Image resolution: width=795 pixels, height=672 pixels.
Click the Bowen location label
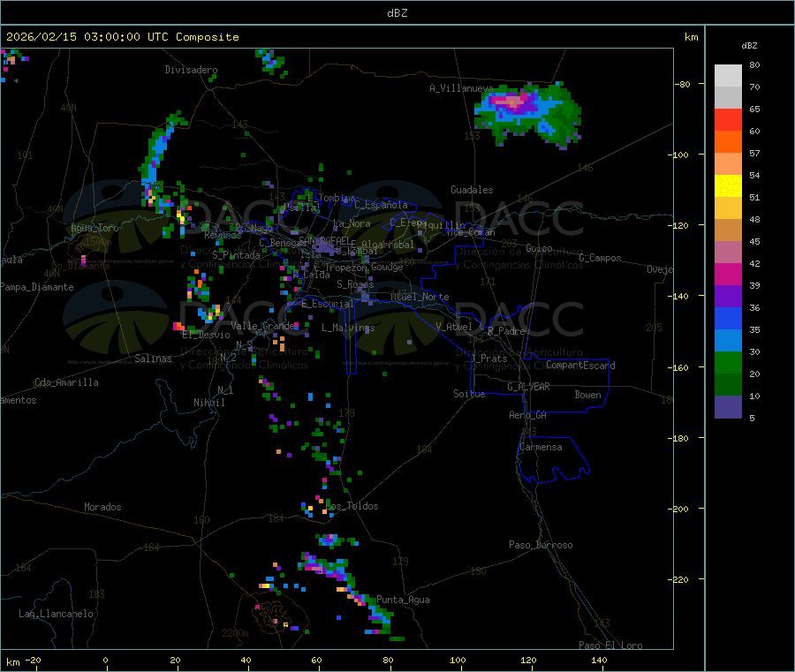tap(587, 395)
